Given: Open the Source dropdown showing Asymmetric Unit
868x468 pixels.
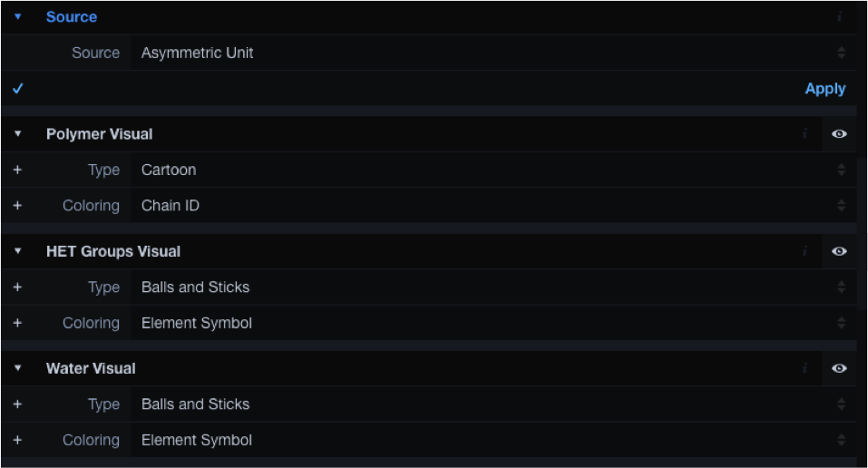Looking at the screenshot, I should click(x=493, y=53).
